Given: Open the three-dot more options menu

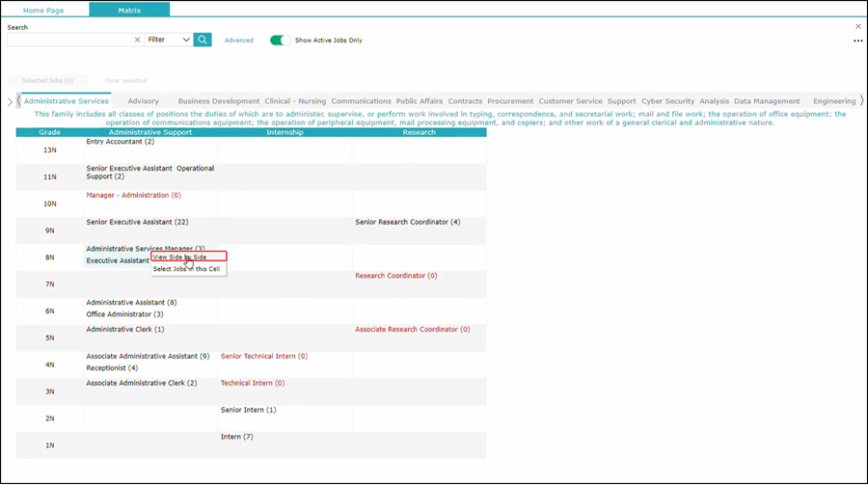Looking at the screenshot, I should coord(857,41).
